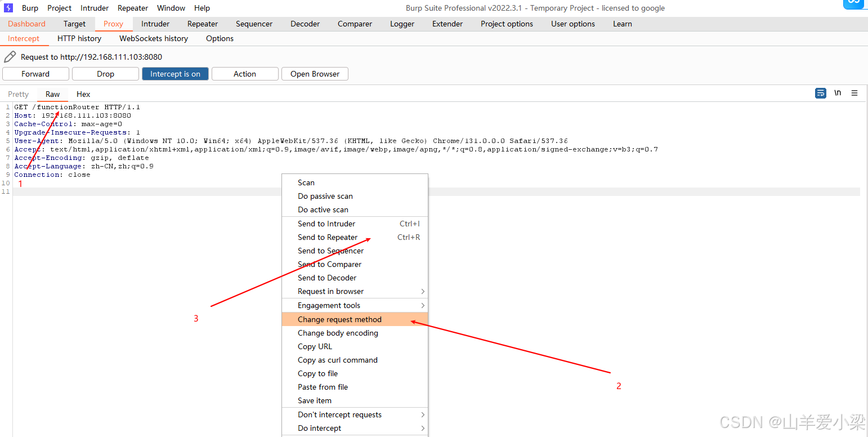This screenshot has height=437, width=868.
Task: Open the Burp menu
Action: [30, 8]
